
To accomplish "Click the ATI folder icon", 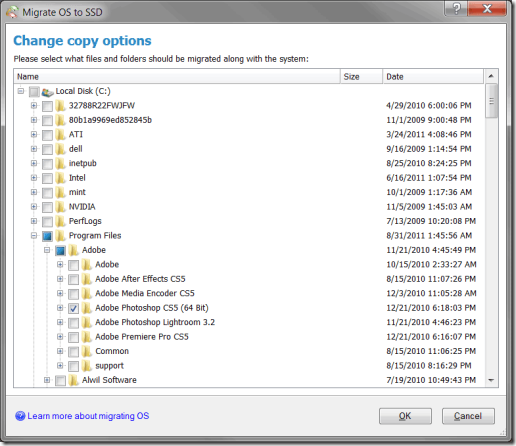I will click(60, 135).
